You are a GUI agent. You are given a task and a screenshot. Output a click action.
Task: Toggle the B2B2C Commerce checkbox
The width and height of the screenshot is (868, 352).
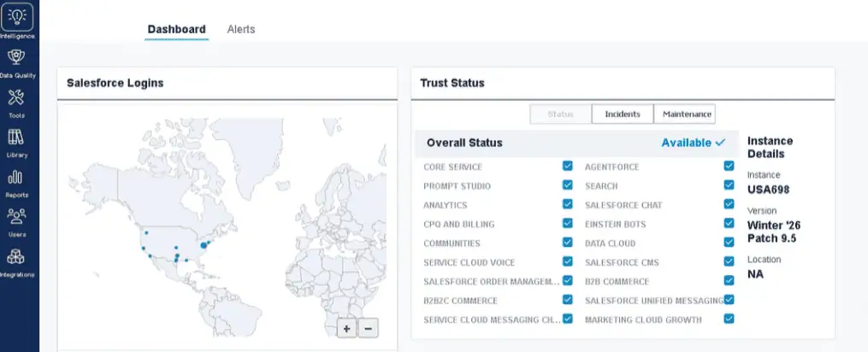pos(568,299)
